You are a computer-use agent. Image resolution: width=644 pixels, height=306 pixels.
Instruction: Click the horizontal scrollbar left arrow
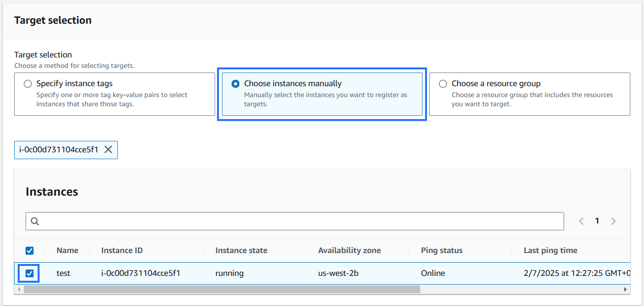click(x=19, y=290)
